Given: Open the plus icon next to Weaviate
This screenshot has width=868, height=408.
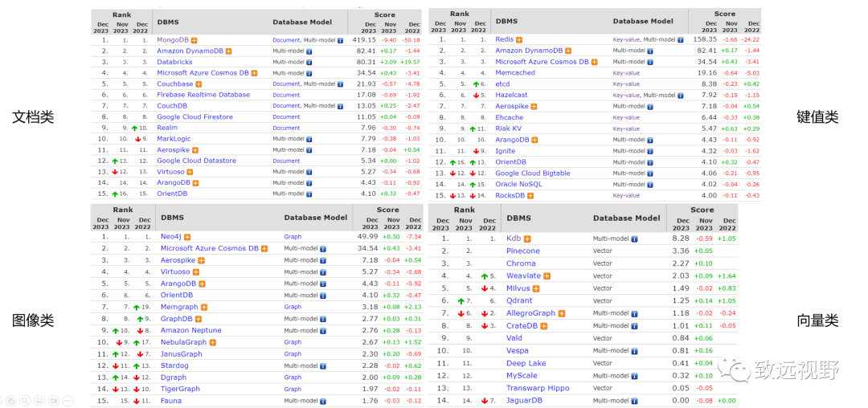Looking at the screenshot, I should click(x=547, y=276).
